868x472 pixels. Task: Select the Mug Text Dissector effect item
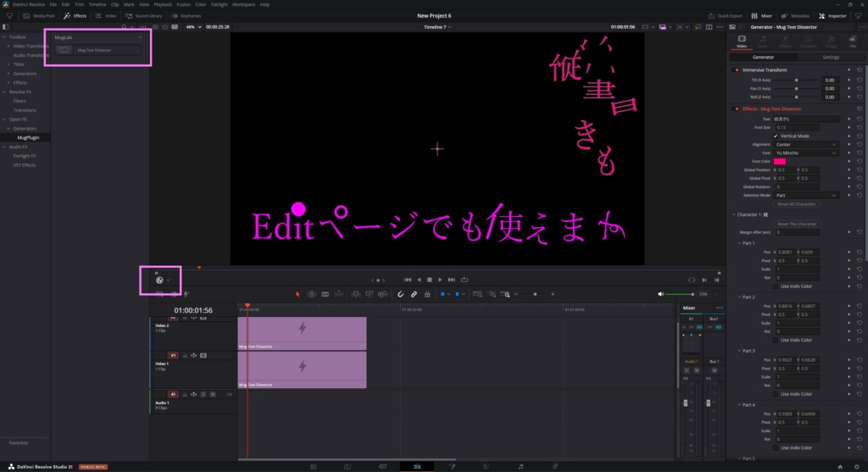coord(98,50)
